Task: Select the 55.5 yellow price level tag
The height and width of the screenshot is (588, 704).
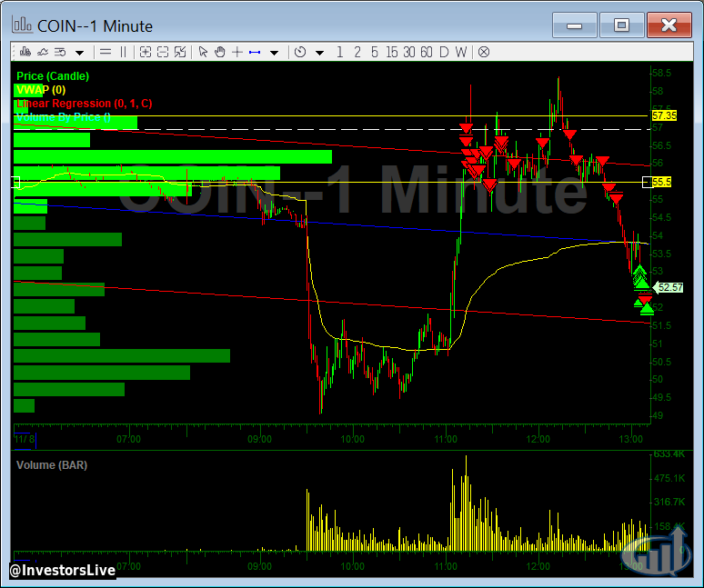Action: 662,182
